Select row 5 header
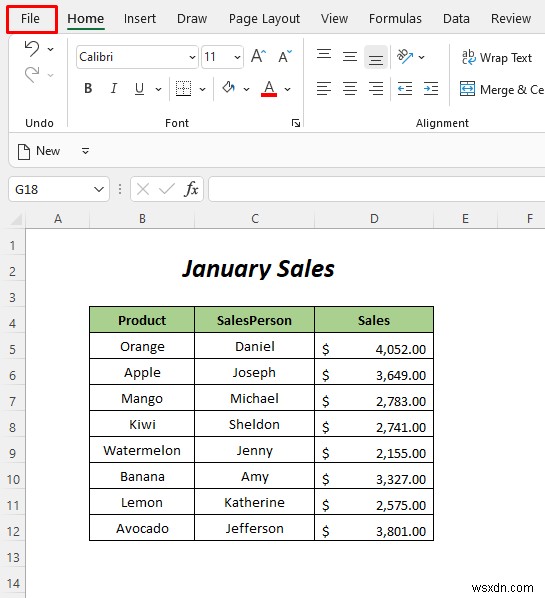545x598 pixels. 13,349
